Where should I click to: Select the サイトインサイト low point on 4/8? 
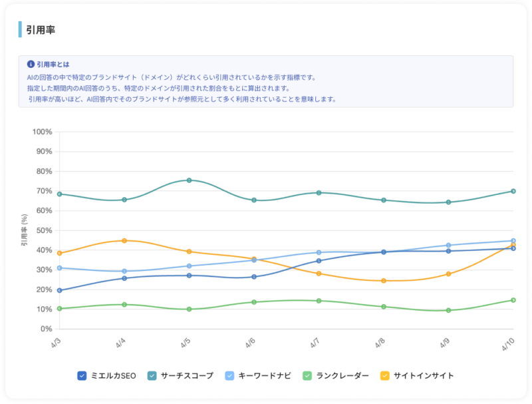384,281
